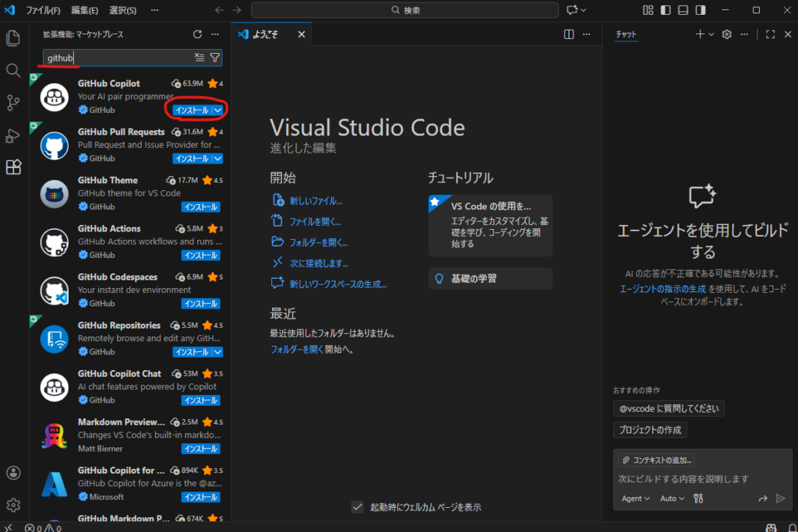Screen dimensions: 798x532
Task: Open the ファイル(F) menu
Action: pyautogui.click(x=44, y=10)
